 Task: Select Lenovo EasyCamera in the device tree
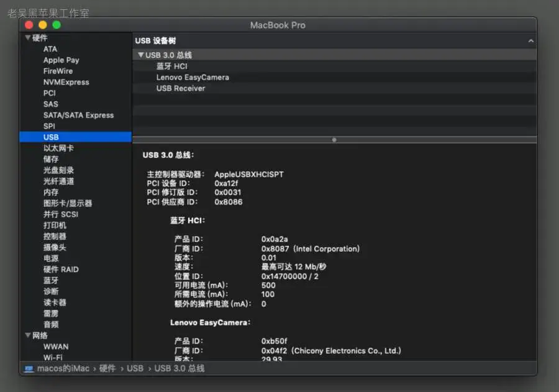pyautogui.click(x=193, y=78)
